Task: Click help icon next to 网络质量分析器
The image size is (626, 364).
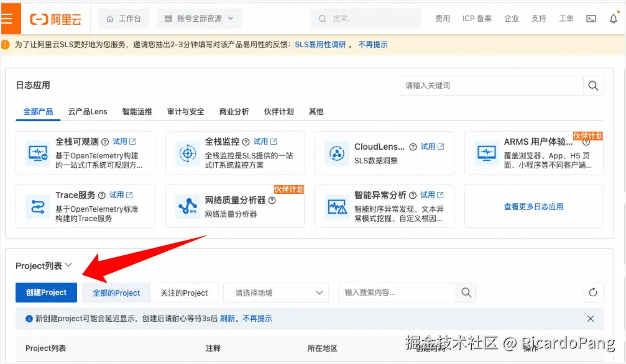Action: tap(272, 201)
